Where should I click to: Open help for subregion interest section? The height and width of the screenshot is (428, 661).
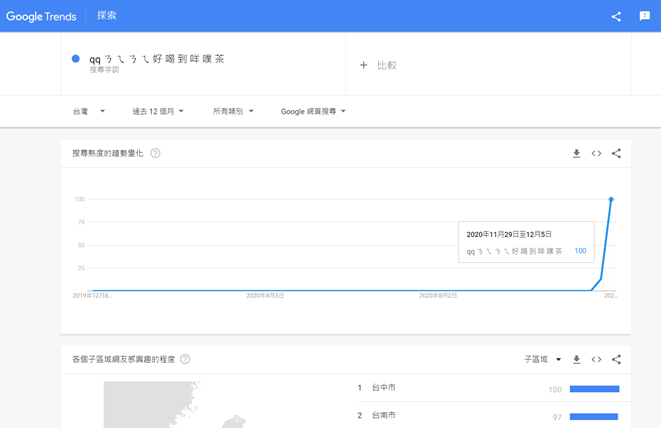click(x=185, y=359)
